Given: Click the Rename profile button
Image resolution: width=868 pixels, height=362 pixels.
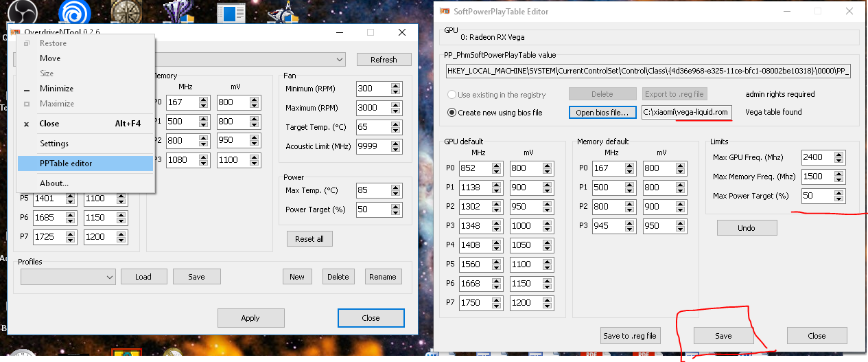Looking at the screenshot, I should 383,277.
